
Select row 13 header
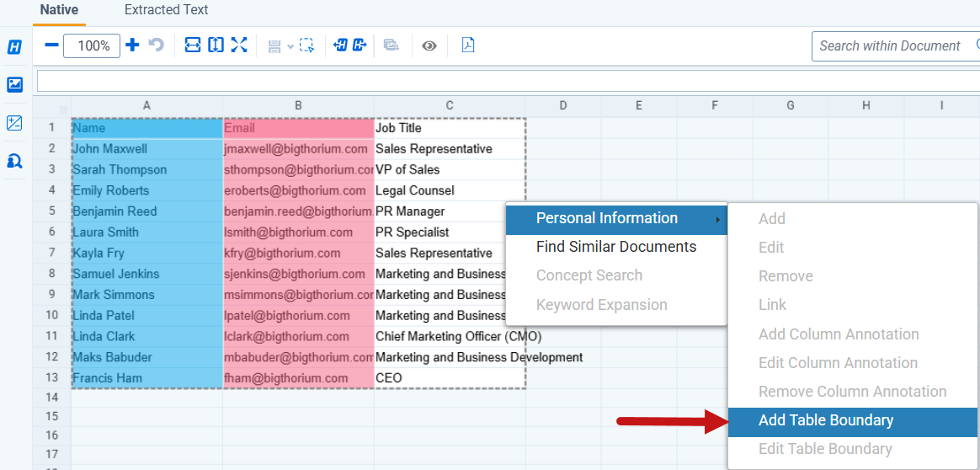52,378
